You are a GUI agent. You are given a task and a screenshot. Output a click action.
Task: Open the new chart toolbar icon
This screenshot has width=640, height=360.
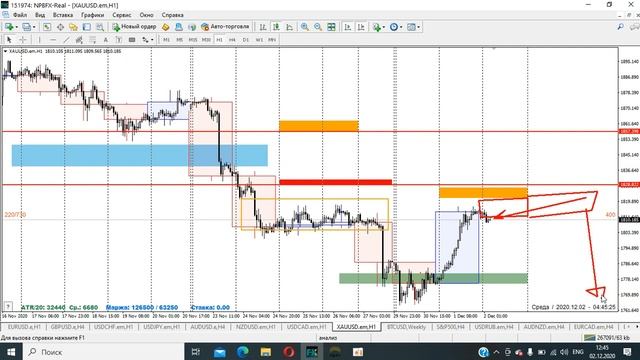coord(9,27)
